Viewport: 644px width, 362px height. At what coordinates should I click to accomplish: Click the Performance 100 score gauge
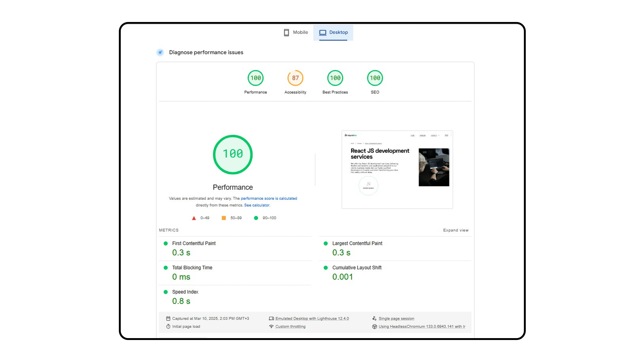click(255, 78)
